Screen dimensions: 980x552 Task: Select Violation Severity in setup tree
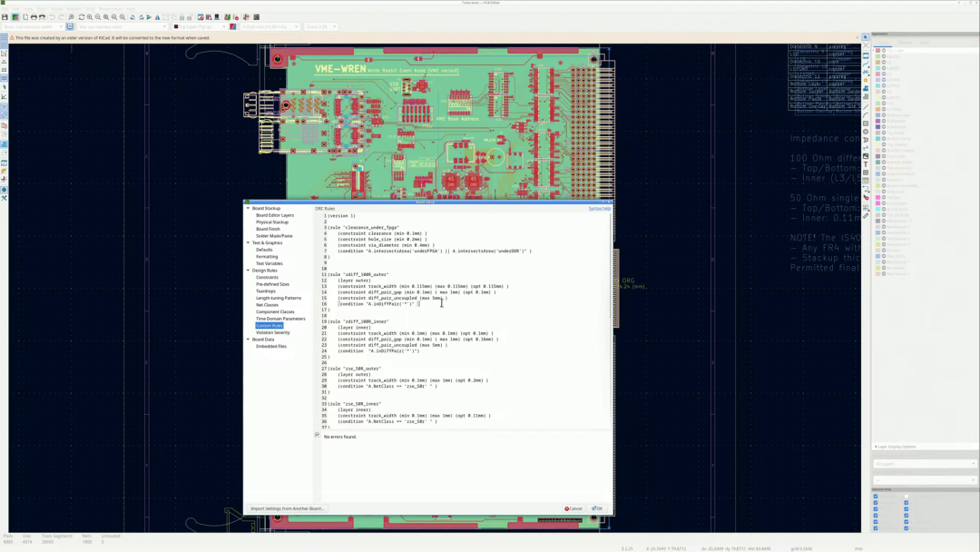pyautogui.click(x=272, y=332)
